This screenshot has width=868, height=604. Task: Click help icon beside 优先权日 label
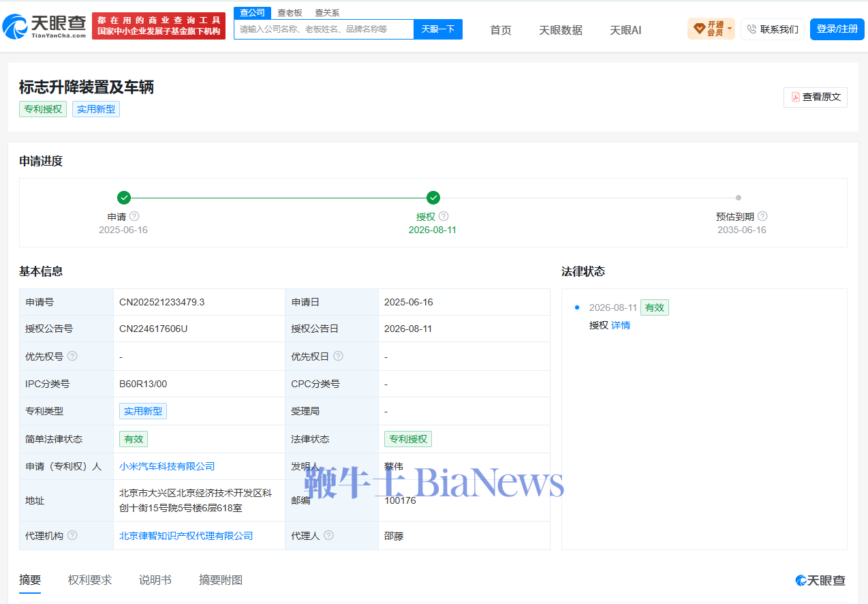[x=338, y=356]
